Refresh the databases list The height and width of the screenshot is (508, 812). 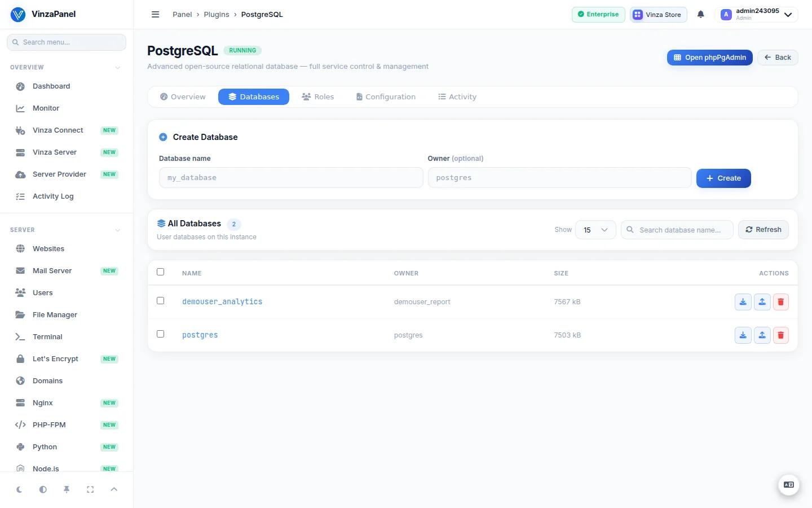(764, 230)
